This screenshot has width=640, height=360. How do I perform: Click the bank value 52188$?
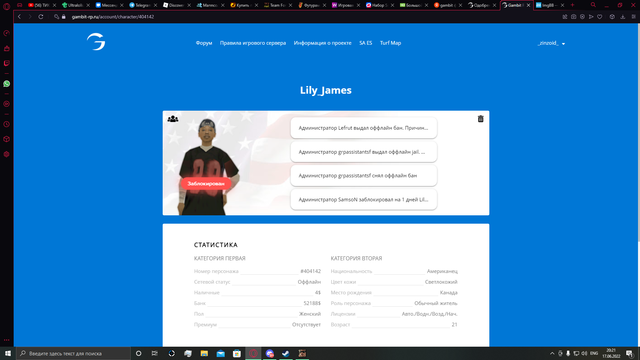312,303
